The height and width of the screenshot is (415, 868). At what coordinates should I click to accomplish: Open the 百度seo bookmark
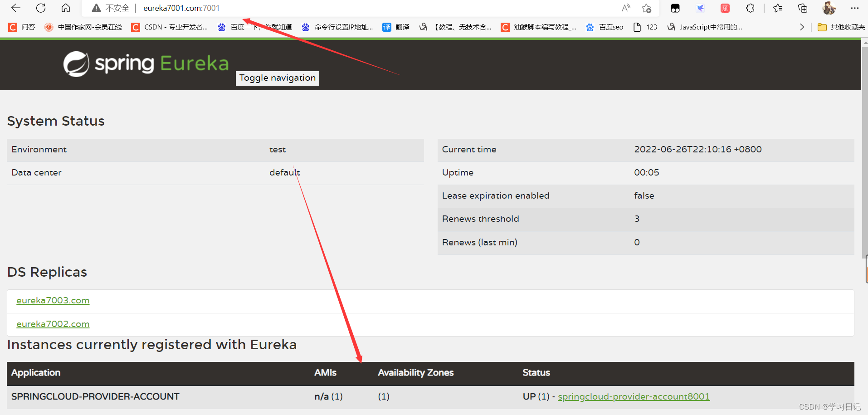pyautogui.click(x=605, y=27)
